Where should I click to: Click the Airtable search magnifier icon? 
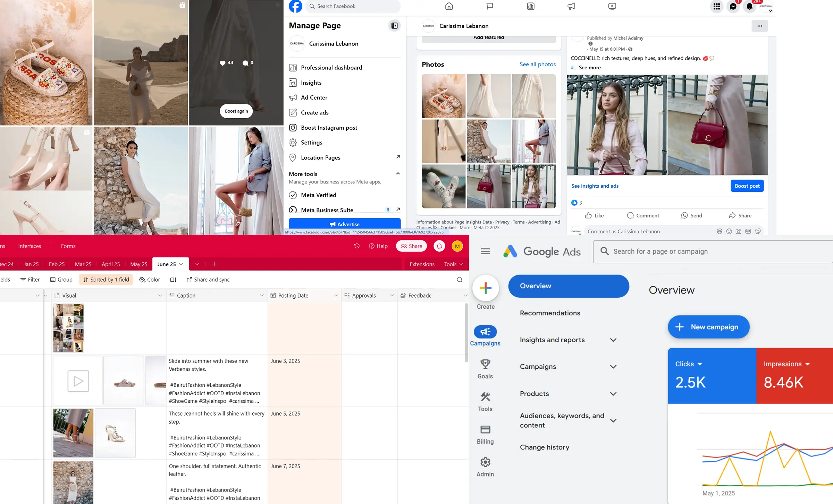pos(460,280)
